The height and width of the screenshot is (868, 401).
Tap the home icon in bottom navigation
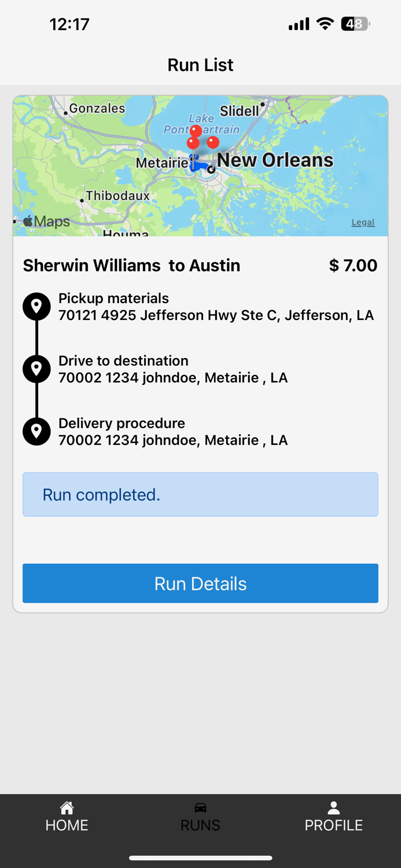click(66, 808)
